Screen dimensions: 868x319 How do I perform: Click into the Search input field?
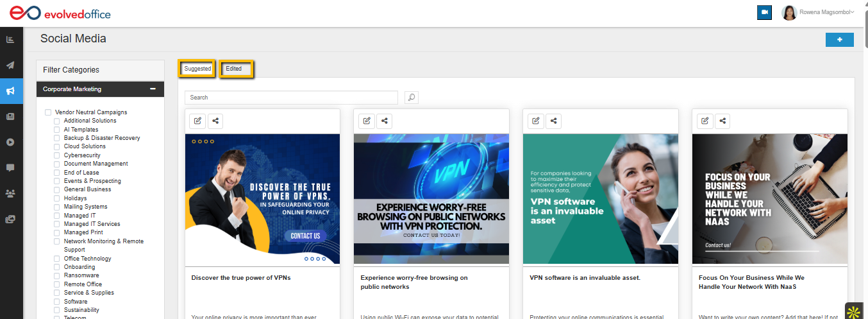[x=291, y=98]
